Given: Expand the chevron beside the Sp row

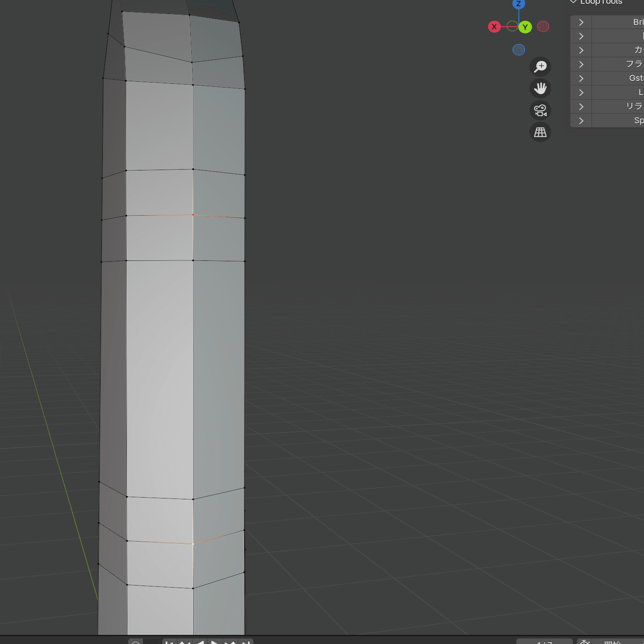Looking at the screenshot, I should [x=581, y=121].
